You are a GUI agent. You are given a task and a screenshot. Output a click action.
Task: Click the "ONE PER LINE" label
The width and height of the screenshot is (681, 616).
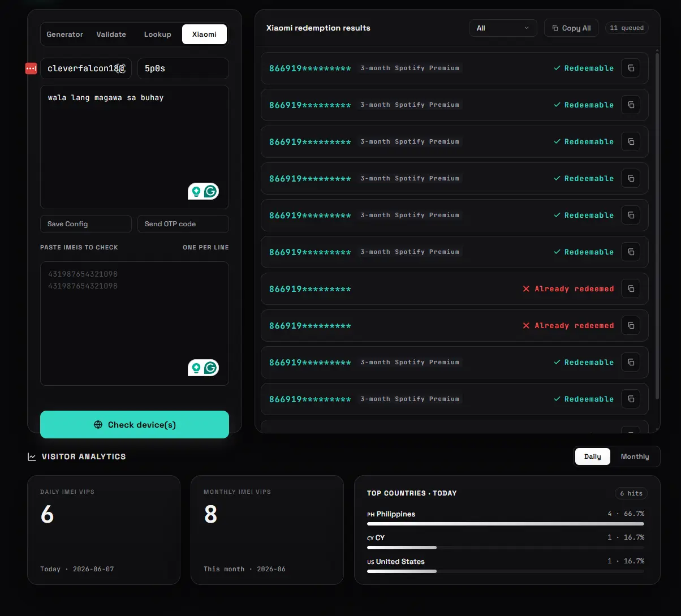click(x=206, y=247)
